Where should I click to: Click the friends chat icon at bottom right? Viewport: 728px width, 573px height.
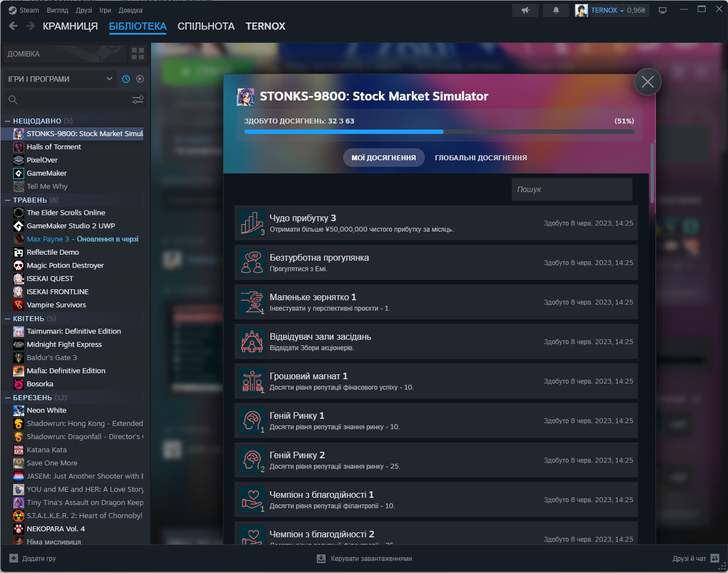(x=715, y=558)
